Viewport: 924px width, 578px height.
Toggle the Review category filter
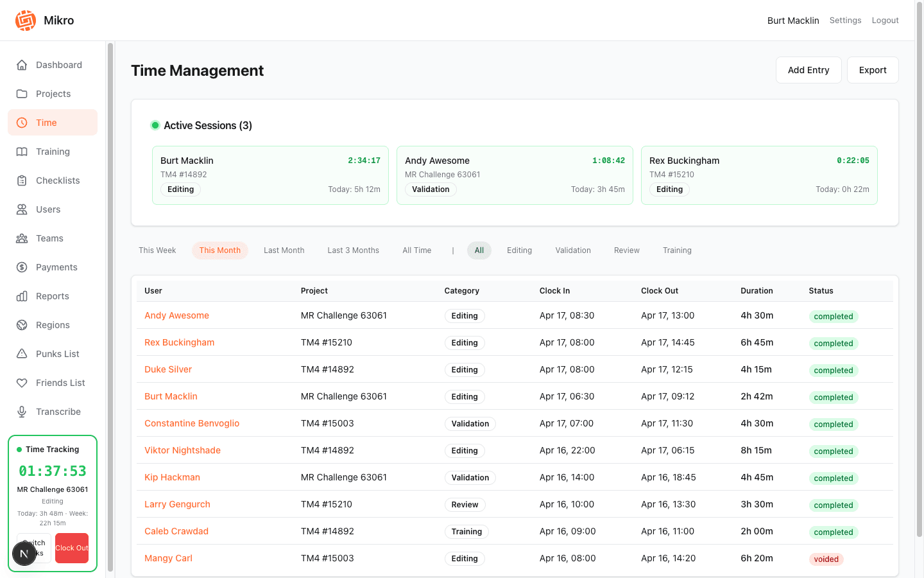[626, 250]
